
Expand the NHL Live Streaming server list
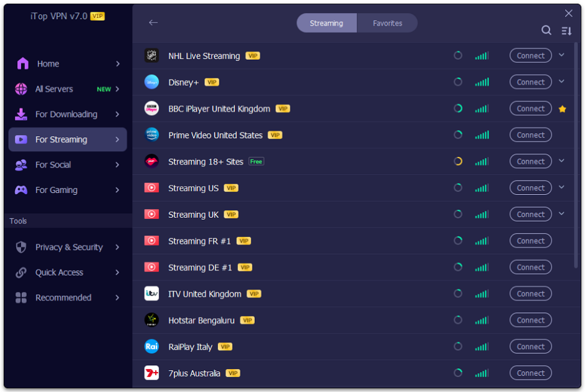click(561, 55)
